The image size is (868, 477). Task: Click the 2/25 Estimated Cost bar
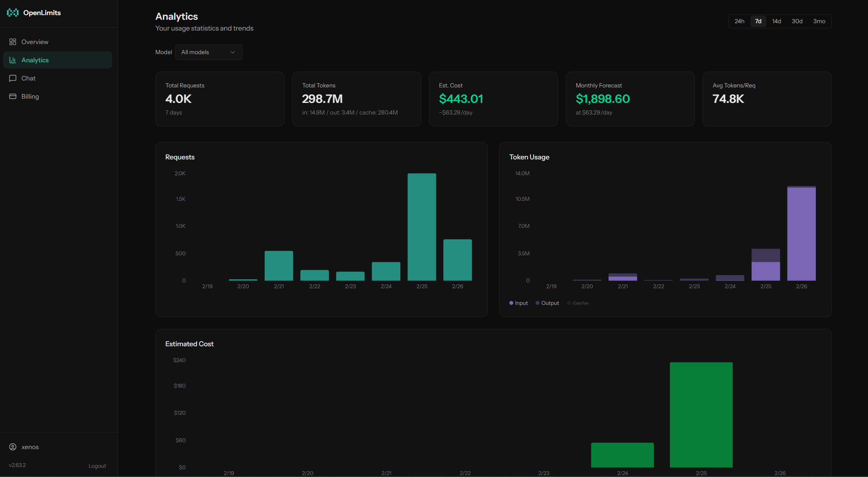pos(701,415)
